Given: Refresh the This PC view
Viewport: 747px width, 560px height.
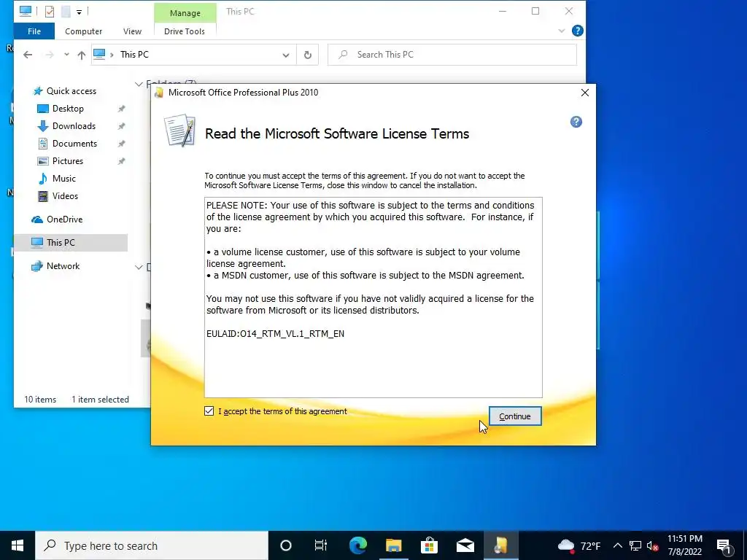Looking at the screenshot, I should (308, 55).
